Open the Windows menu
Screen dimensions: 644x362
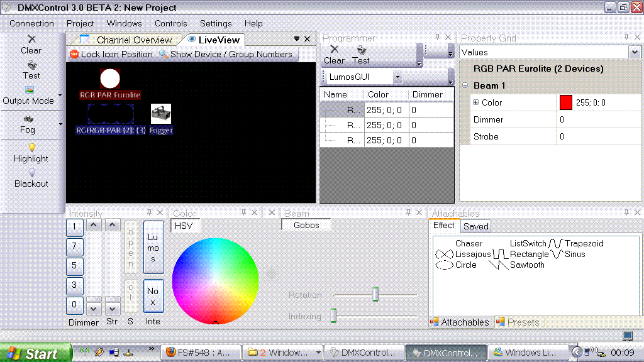(x=124, y=23)
